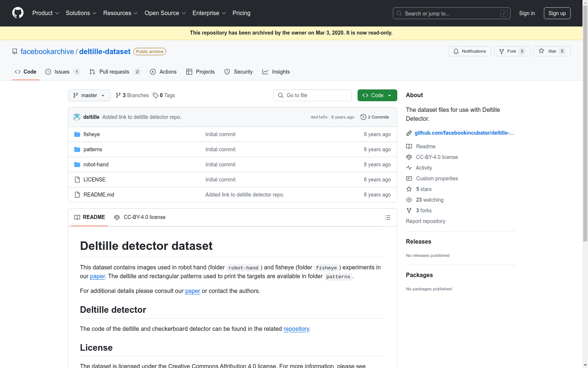Viewport: 588px width, 368px height.
Task: Focus the Search or jump to field
Action: coord(451,13)
